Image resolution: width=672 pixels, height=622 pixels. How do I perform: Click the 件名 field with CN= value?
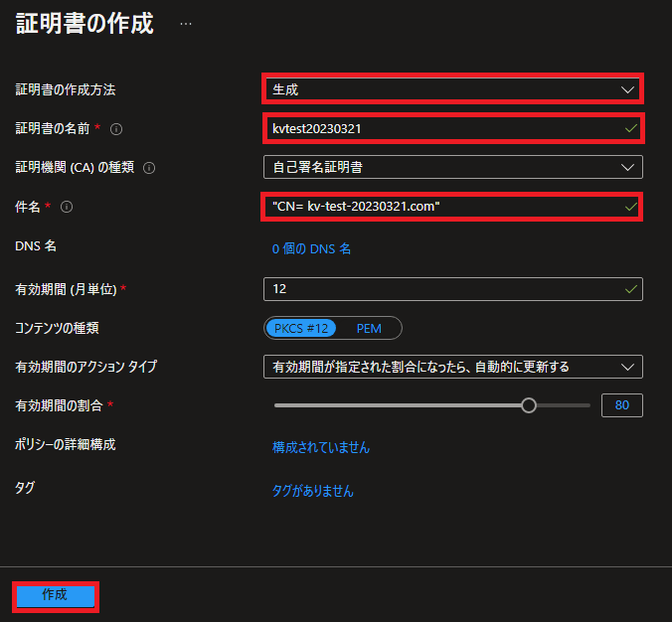(x=451, y=207)
